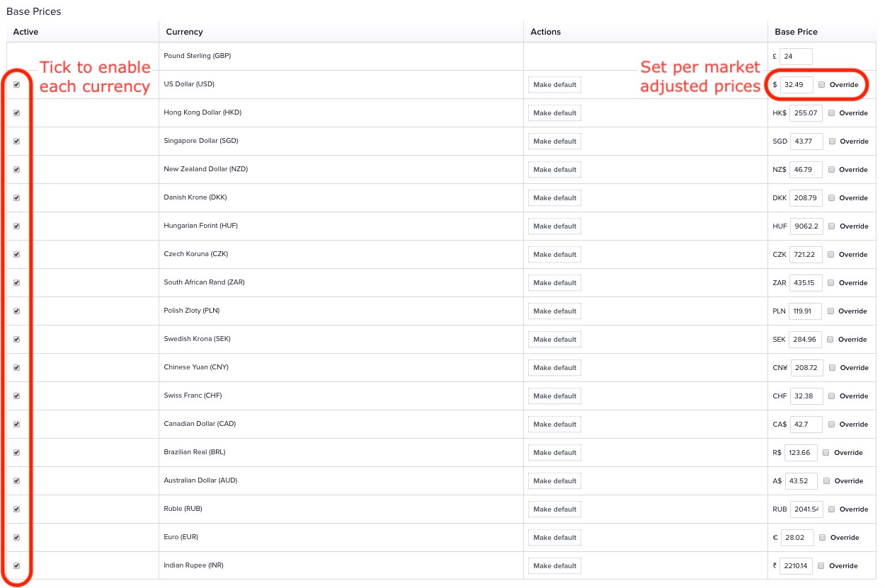Click Make default for Hungarian Forint
The height and width of the screenshot is (588, 885).
click(555, 226)
